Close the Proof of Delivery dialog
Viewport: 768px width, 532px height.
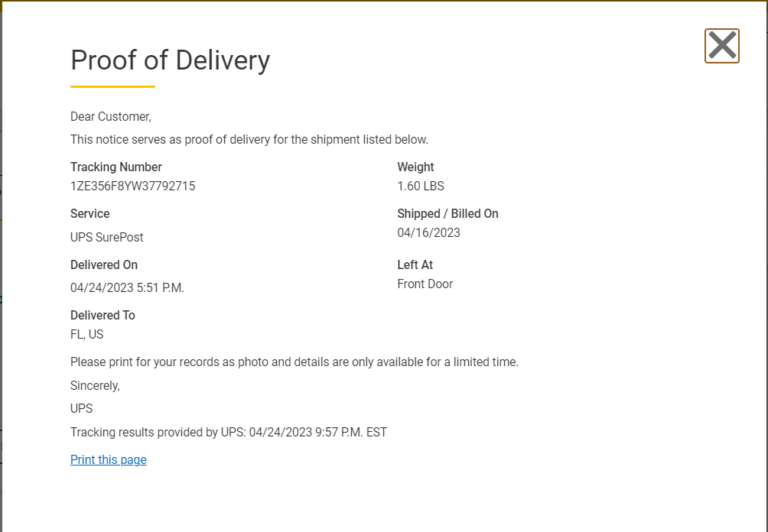coord(721,46)
